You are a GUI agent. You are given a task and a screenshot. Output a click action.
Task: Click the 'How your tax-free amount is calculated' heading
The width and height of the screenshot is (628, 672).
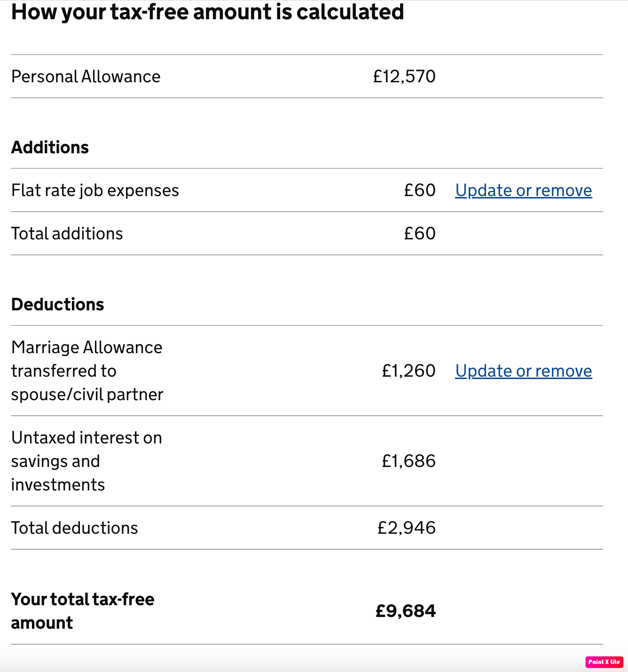(x=207, y=12)
